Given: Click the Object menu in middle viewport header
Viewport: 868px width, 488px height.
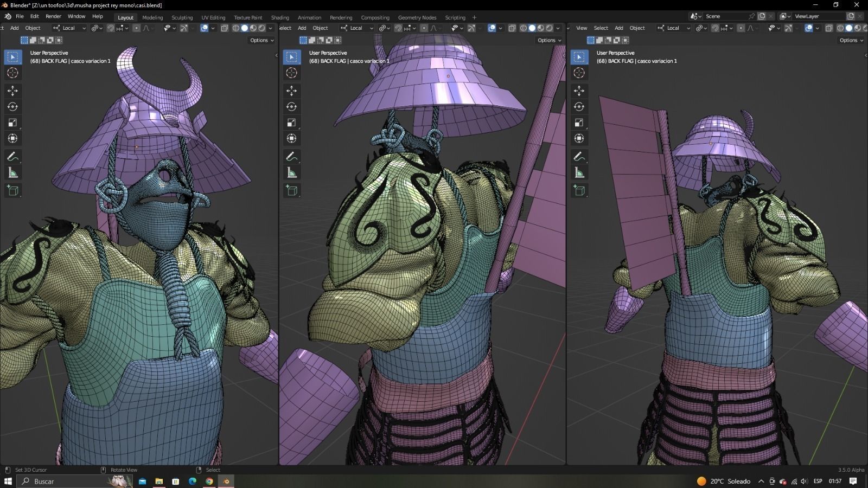Looking at the screenshot, I should point(320,28).
